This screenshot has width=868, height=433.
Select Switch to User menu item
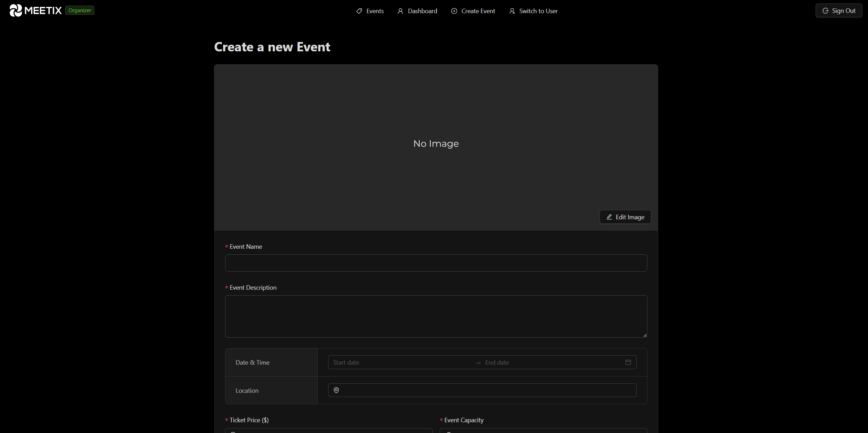coord(538,11)
